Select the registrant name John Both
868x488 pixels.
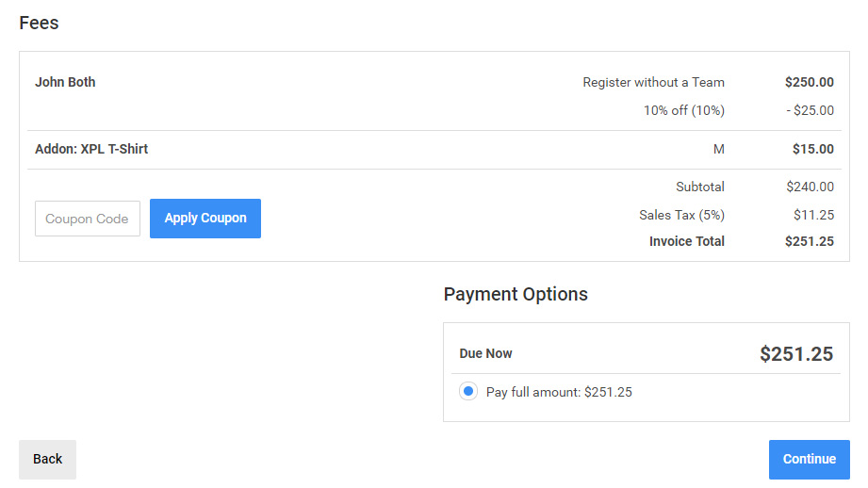tap(65, 82)
